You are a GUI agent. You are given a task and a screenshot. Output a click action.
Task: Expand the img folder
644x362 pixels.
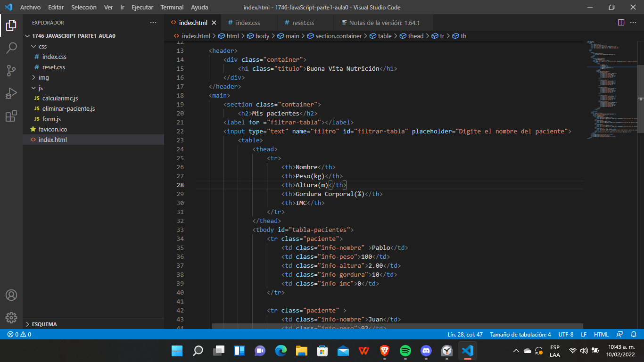pyautogui.click(x=93, y=77)
